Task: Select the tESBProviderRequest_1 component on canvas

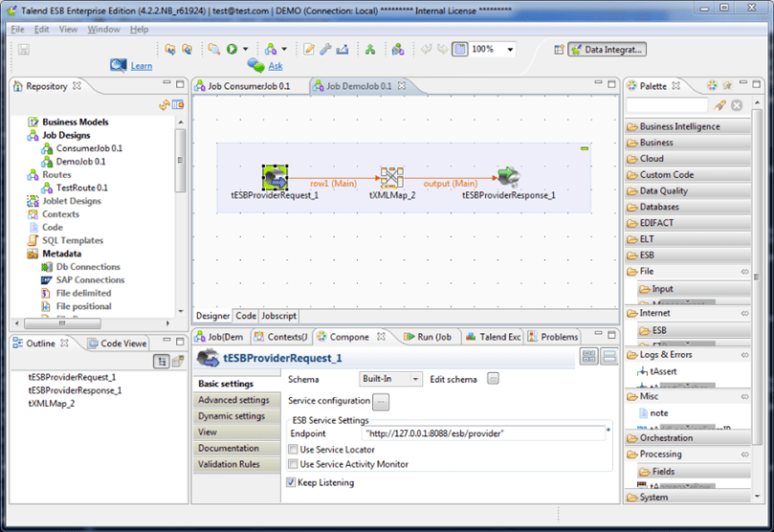Action: pos(275,178)
